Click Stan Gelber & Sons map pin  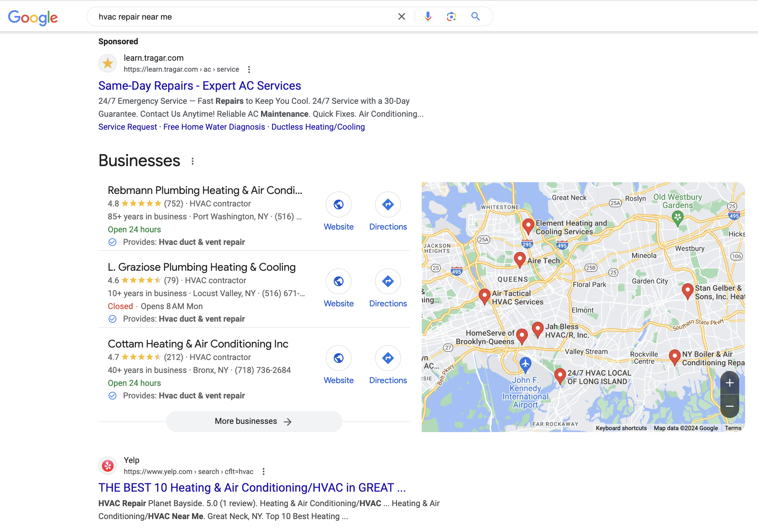click(687, 291)
